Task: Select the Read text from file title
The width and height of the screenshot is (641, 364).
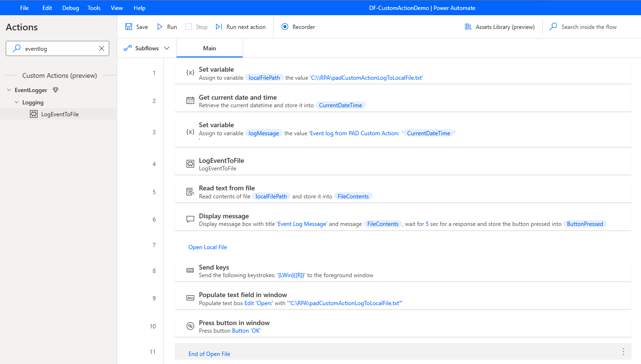Action: [x=227, y=188]
